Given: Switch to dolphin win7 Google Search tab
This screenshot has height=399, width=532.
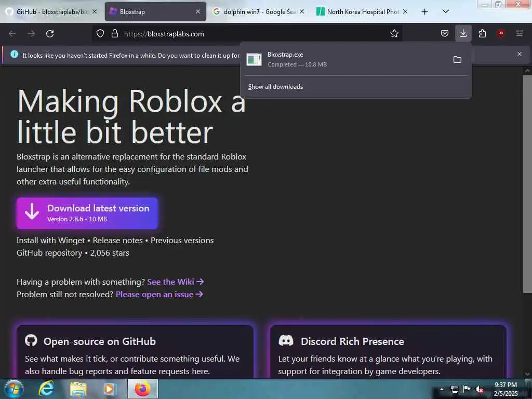Looking at the screenshot, I should (x=259, y=11).
